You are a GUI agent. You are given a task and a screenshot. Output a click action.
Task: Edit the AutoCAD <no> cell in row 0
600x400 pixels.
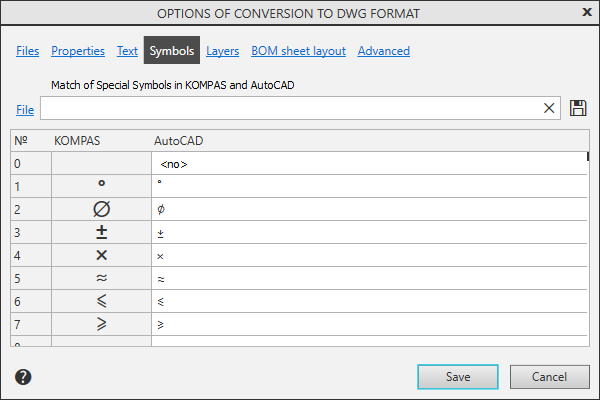point(368,163)
